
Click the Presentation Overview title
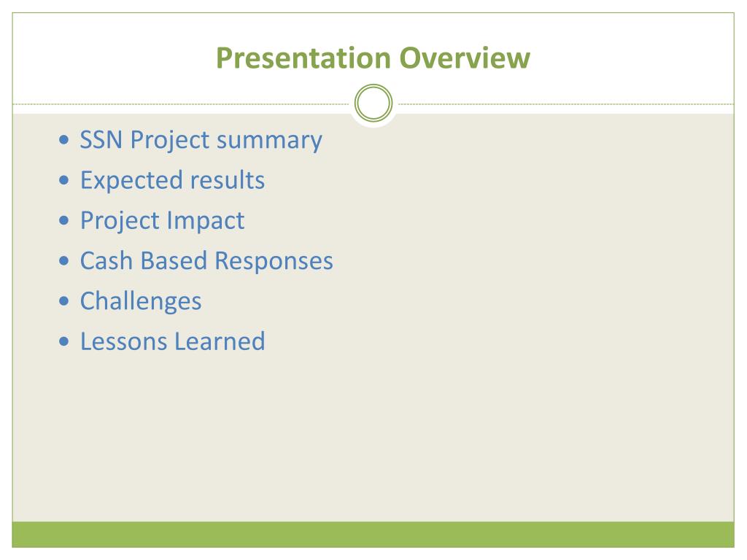[373, 58]
